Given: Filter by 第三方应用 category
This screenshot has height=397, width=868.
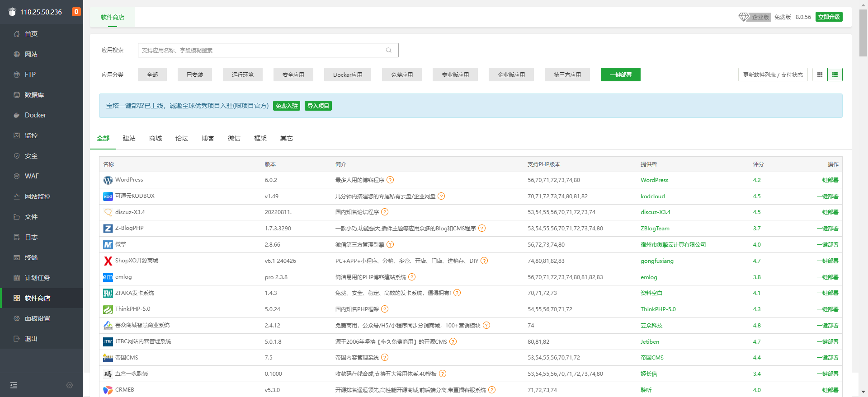Looking at the screenshot, I should click(x=567, y=75).
